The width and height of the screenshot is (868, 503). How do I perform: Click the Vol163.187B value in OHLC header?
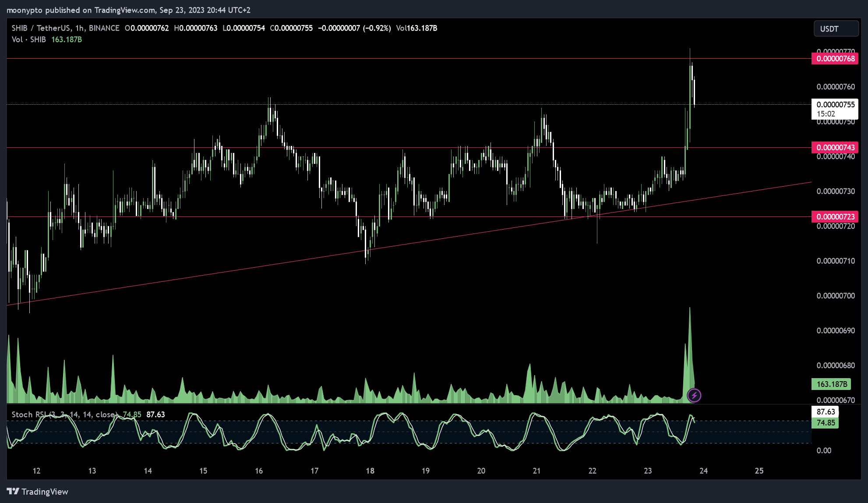click(416, 28)
